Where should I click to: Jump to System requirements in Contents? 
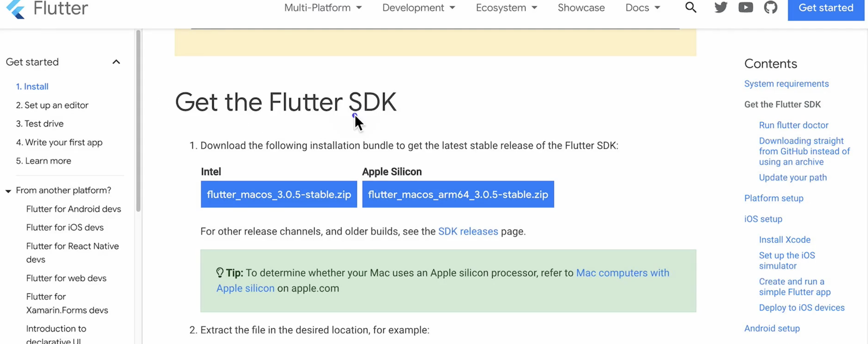click(x=786, y=84)
